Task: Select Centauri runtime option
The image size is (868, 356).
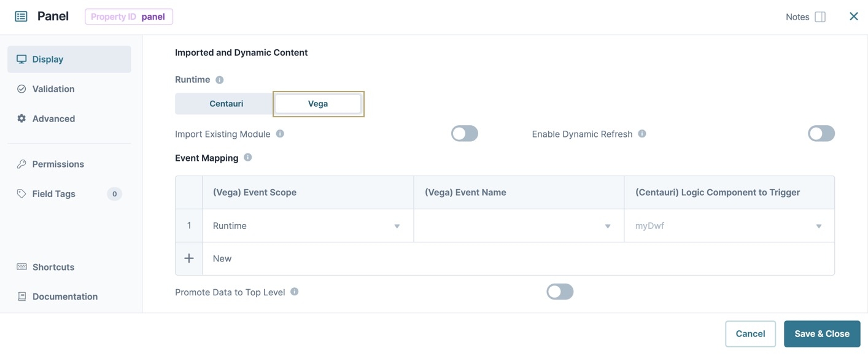Action: coord(225,104)
